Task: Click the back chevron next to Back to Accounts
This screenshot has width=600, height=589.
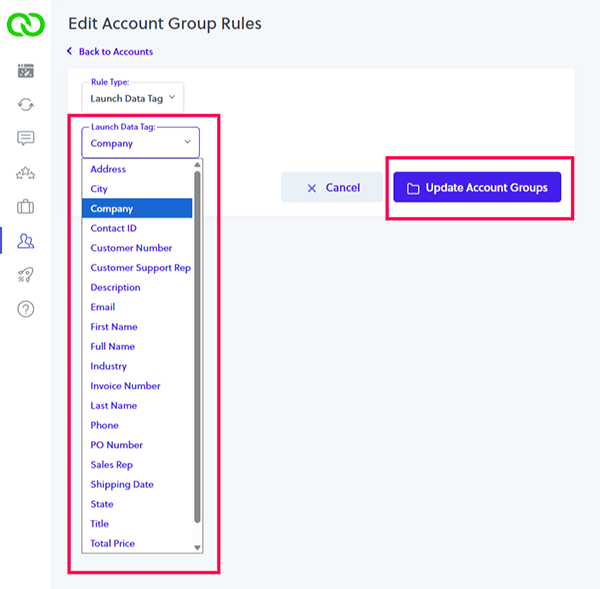Action: pyautogui.click(x=70, y=51)
